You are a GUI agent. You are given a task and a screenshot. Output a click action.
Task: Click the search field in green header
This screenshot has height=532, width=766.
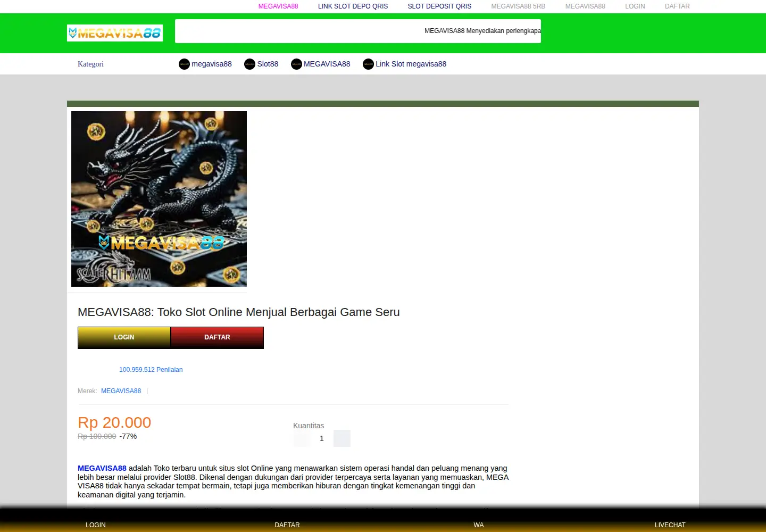pyautogui.click(x=358, y=31)
